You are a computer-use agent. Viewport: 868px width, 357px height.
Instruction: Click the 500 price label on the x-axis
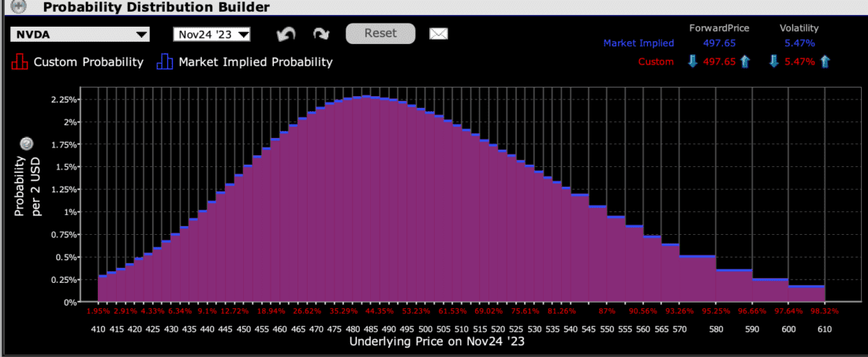pyautogui.click(x=425, y=329)
